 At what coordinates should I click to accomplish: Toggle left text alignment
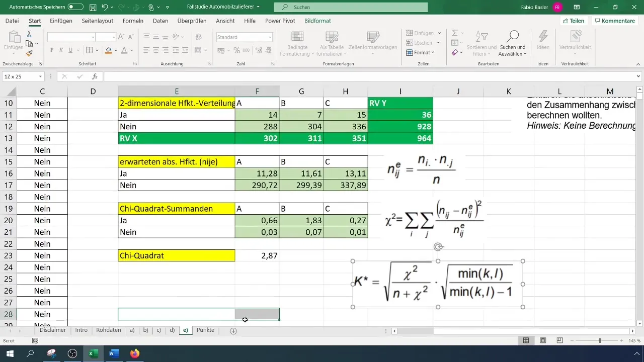146,50
